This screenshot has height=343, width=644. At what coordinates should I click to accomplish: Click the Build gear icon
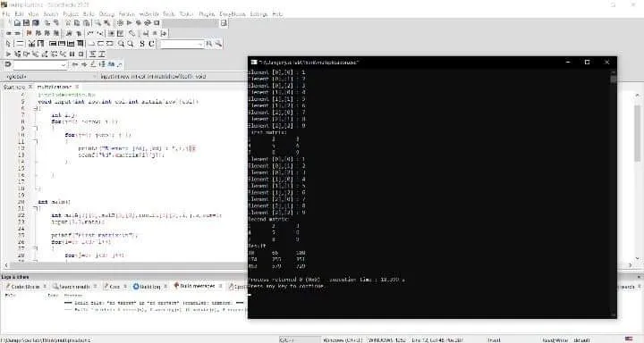point(121,23)
